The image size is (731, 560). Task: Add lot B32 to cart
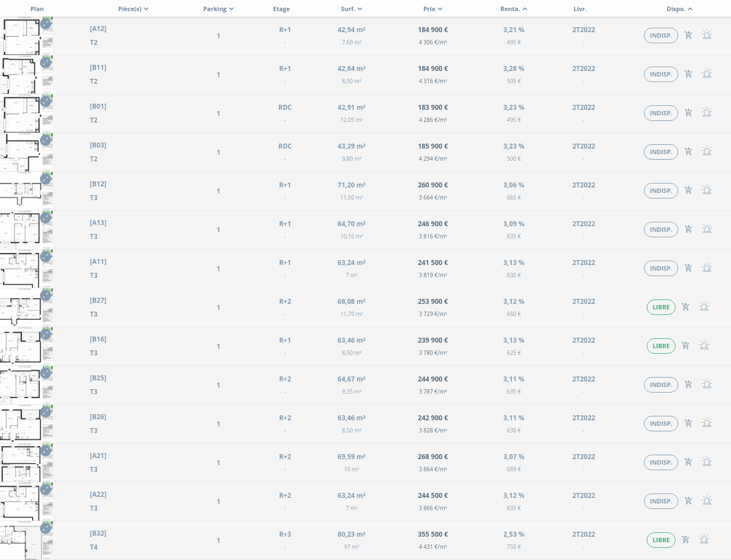(686, 539)
